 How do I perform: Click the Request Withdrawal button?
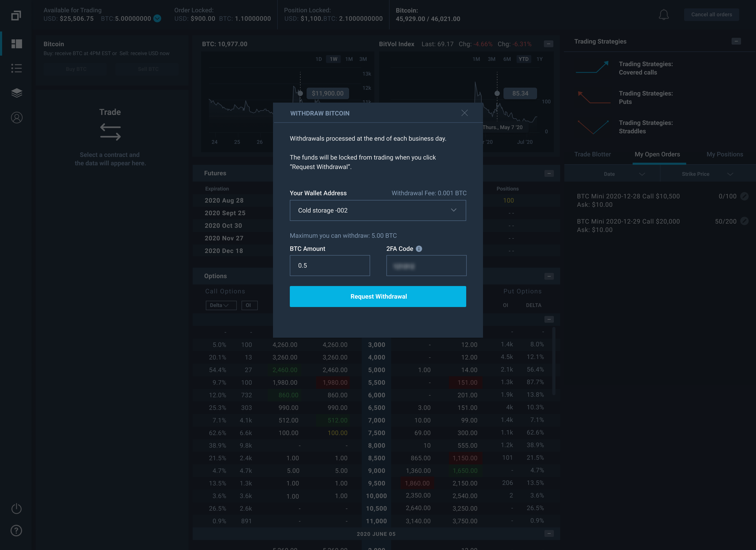pos(378,297)
